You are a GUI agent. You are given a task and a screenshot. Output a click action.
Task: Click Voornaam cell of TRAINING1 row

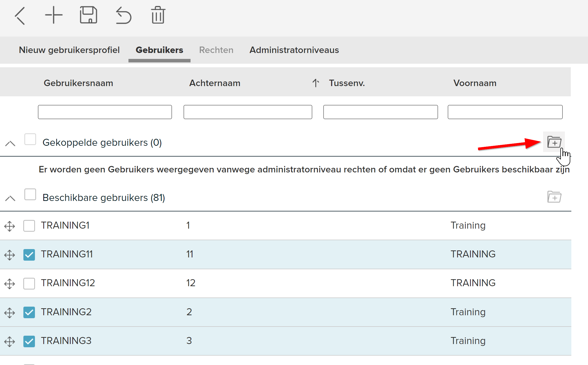(468, 226)
